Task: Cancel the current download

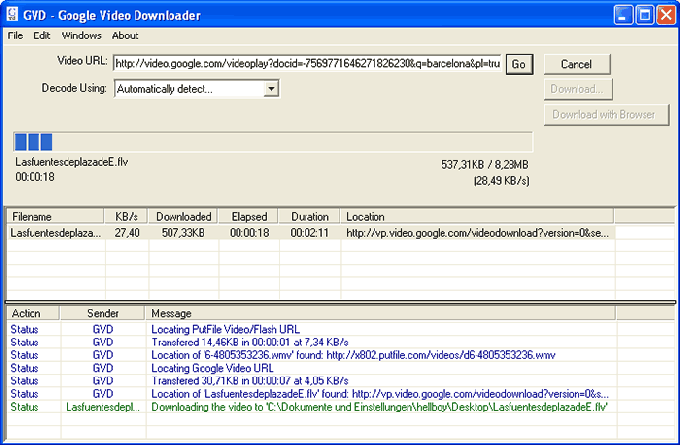Action: pyautogui.click(x=577, y=64)
